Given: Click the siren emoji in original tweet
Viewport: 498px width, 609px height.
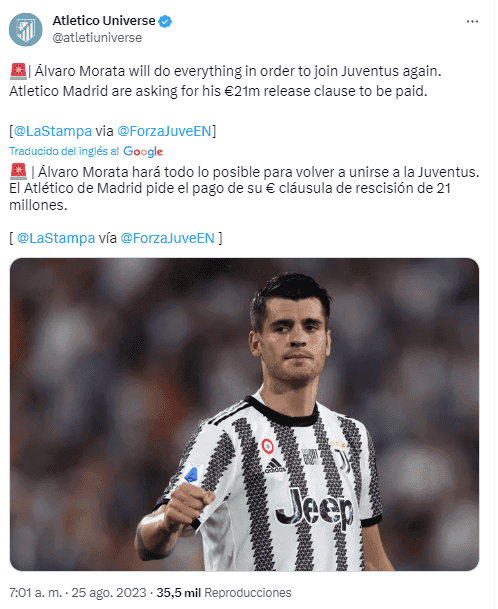Looking at the screenshot, I should 18,71.
